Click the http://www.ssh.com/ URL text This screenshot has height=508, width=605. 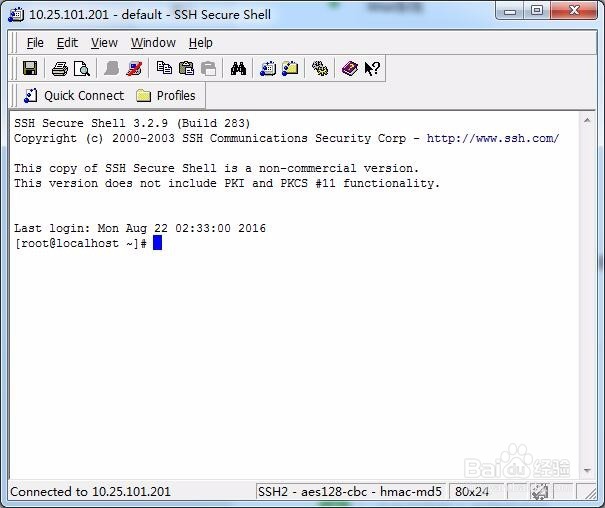(x=493, y=138)
